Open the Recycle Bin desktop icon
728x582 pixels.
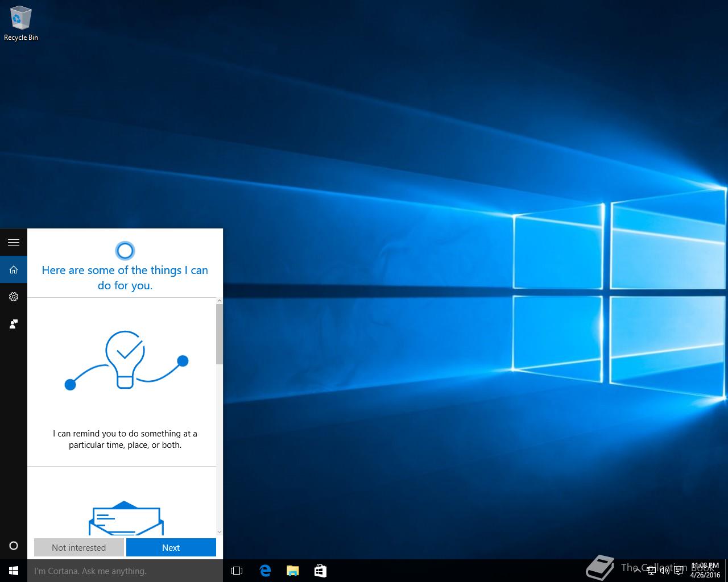tap(21, 24)
